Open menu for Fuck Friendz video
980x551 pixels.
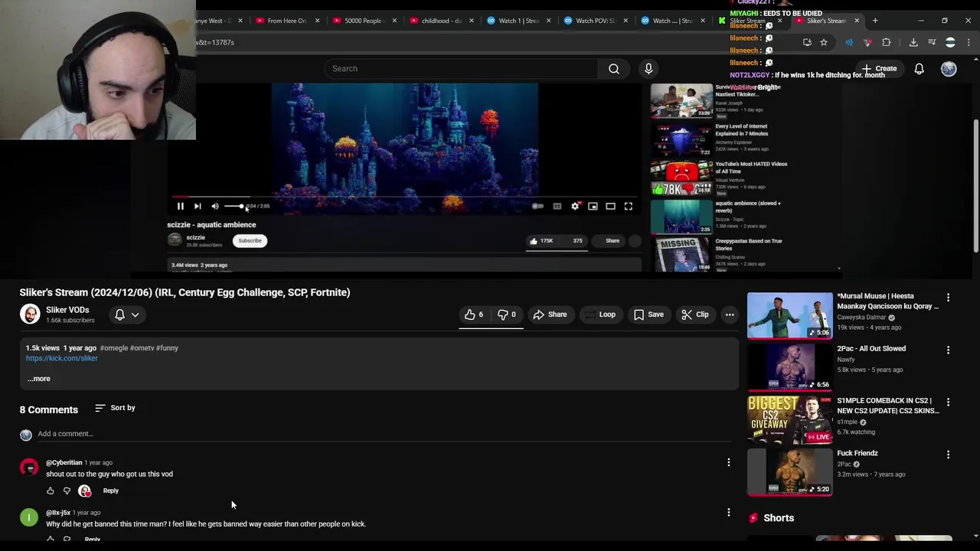948,455
